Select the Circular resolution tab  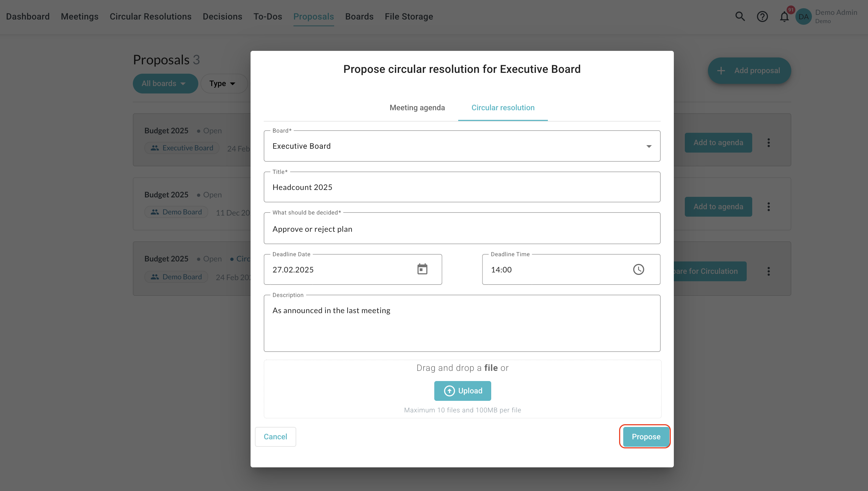pos(503,107)
